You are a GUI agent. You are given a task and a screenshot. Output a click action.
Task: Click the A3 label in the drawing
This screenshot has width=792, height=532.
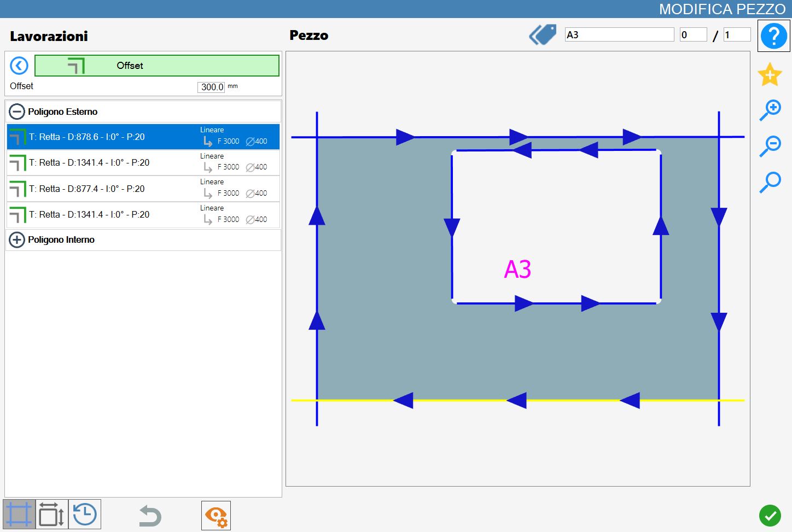517,270
